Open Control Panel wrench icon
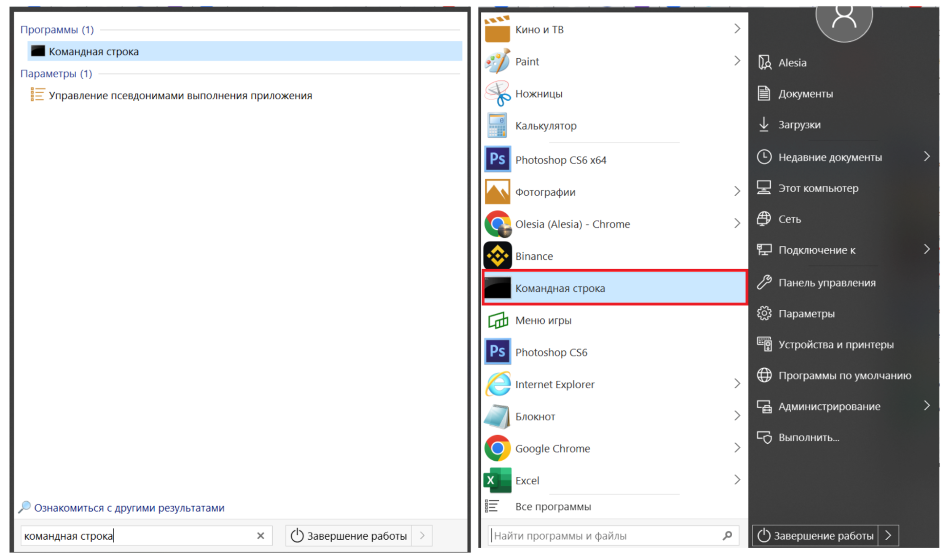Viewport: 946px width, 560px height. 764,282
